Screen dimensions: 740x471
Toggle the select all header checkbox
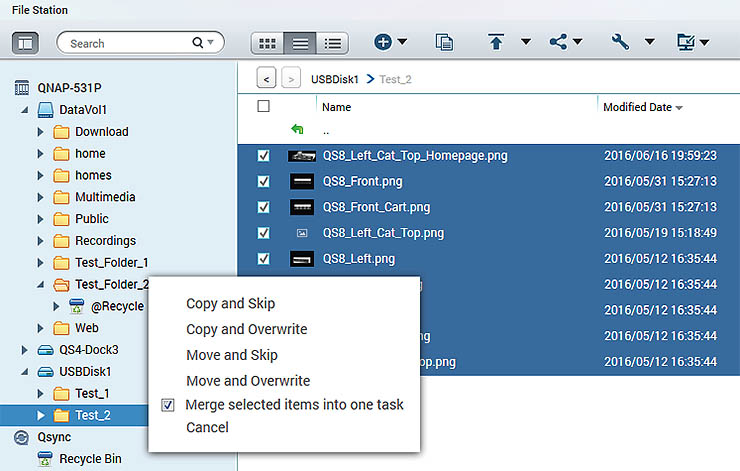264,107
